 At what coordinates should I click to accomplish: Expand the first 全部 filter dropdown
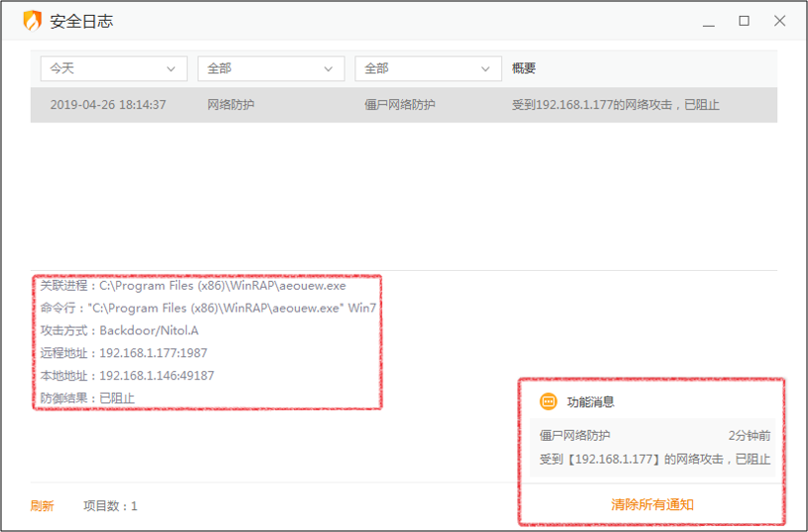point(270,68)
